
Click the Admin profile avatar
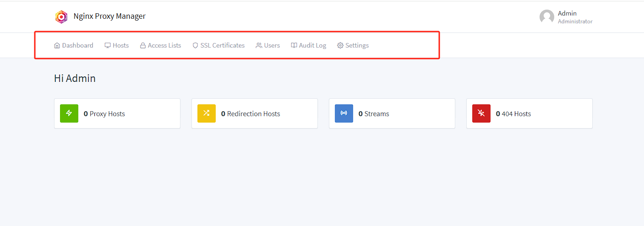(546, 17)
